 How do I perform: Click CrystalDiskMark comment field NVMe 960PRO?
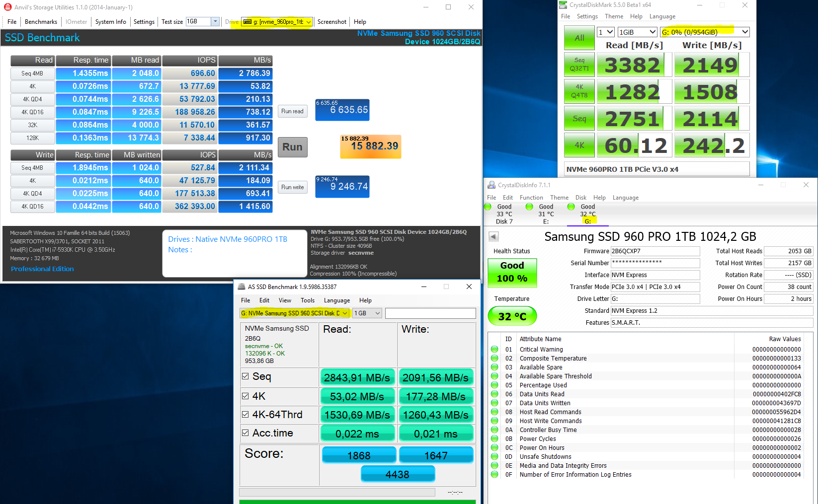(x=656, y=169)
